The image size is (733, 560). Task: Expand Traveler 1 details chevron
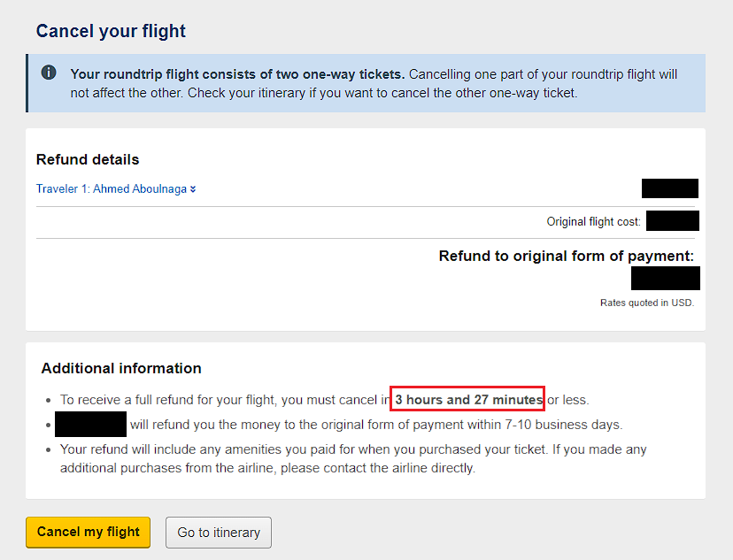coord(192,189)
